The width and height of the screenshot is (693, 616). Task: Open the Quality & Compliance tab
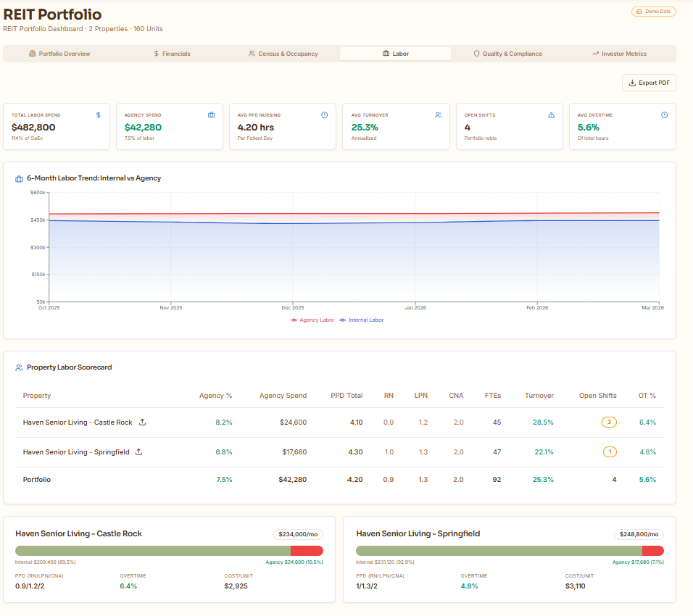pyautogui.click(x=507, y=54)
